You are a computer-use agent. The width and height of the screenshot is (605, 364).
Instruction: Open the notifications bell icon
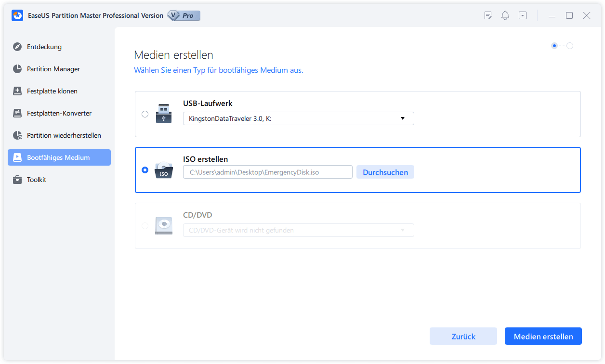tap(505, 15)
